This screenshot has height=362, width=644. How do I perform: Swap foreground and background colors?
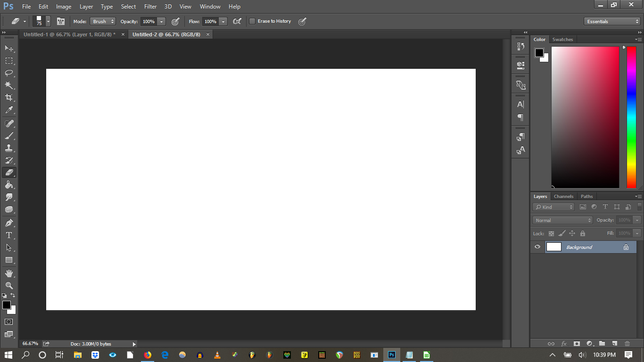click(x=13, y=296)
